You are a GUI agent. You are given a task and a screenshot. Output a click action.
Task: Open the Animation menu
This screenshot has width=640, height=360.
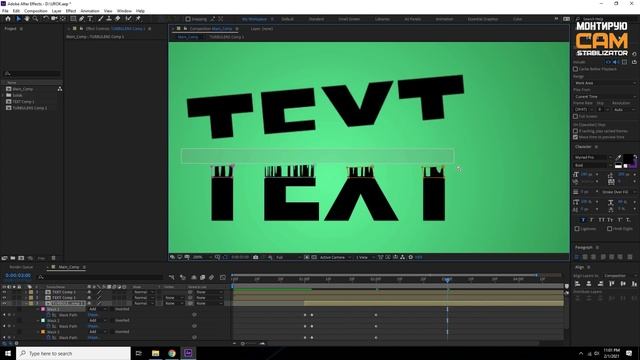coord(90,11)
